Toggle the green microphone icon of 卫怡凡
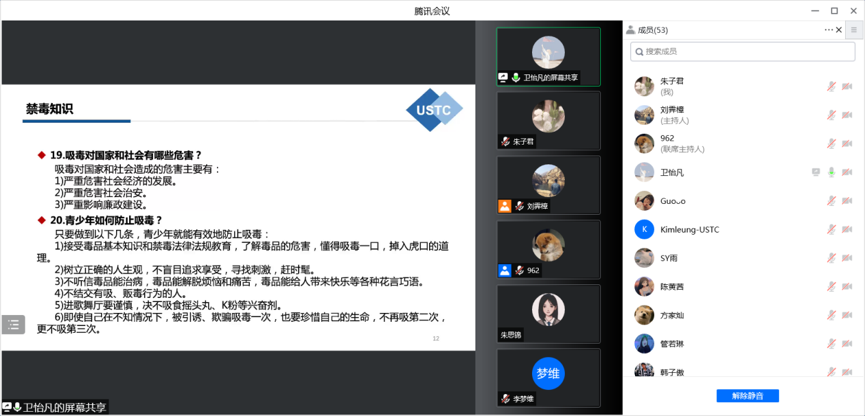The height and width of the screenshot is (416, 865). coord(831,173)
